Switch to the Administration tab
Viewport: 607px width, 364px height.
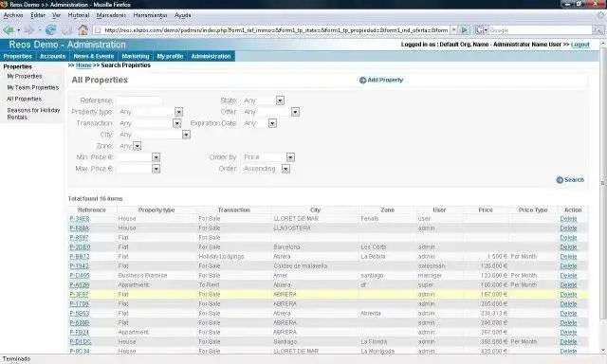point(211,56)
